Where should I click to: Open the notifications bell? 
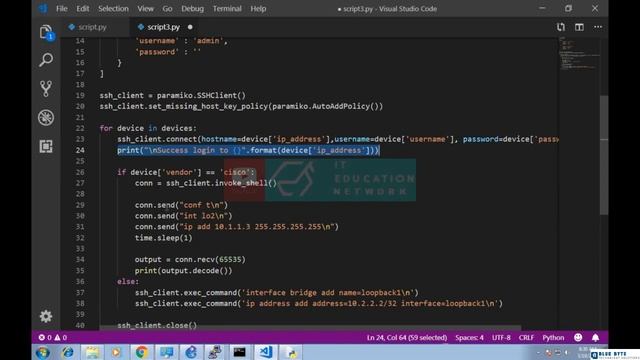click(596, 338)
